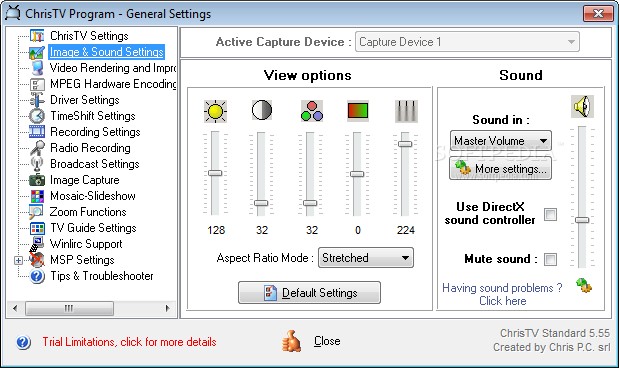The image size is (619, 368).
Task: Click the hue red-green square icon
Action: (x=358, y=111)
